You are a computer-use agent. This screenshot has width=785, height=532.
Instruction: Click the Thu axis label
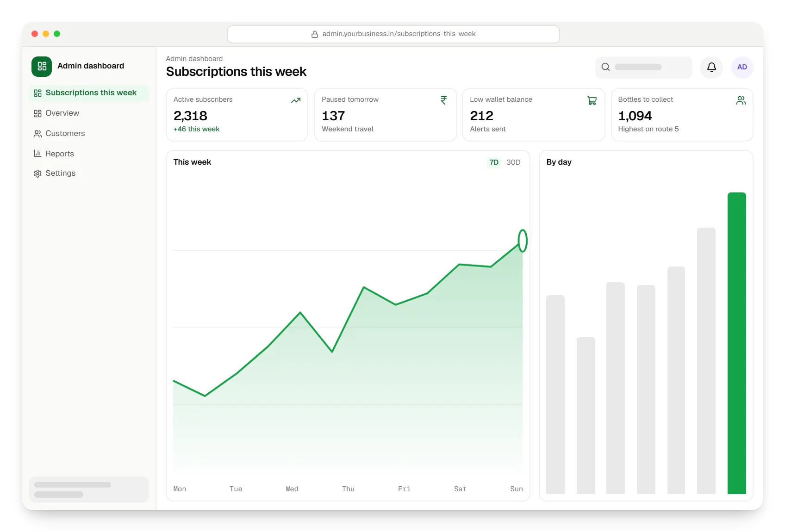(x=348, y=489)
